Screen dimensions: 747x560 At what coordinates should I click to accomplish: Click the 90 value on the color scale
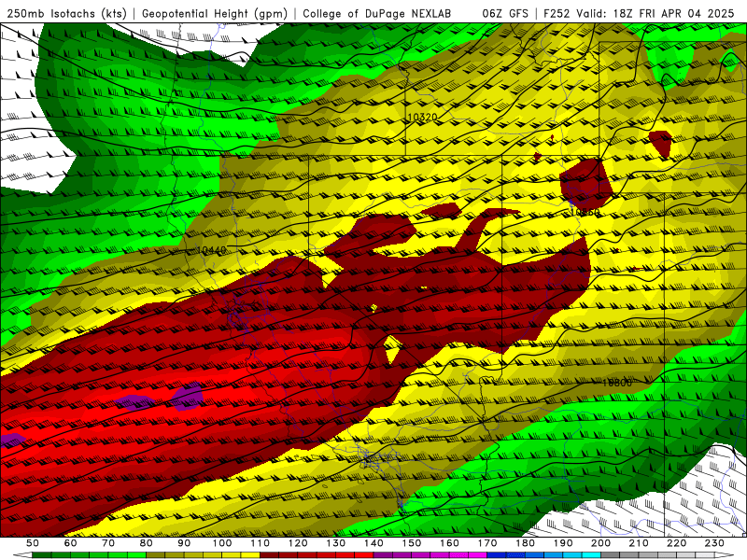click(184, 543)
